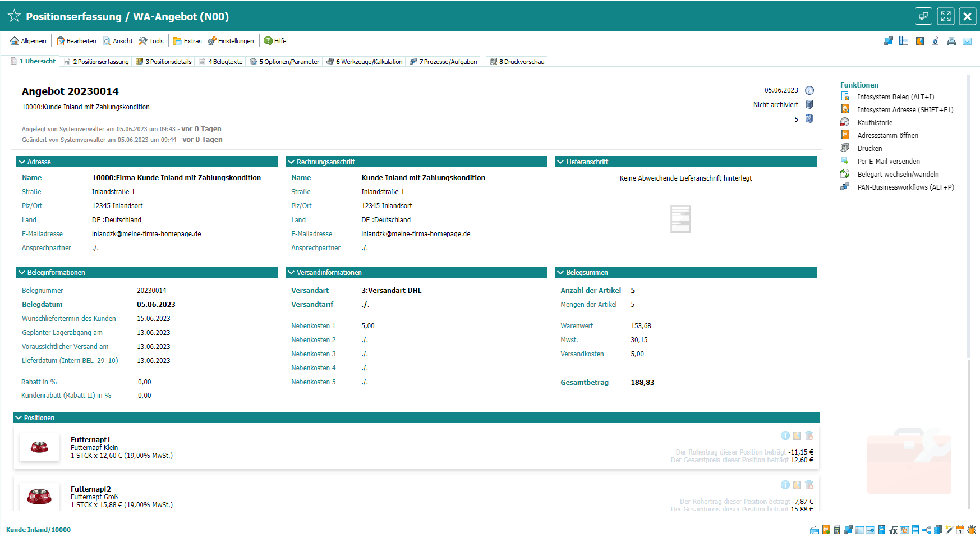The width and height of the screenshot is (980, 537).
Task: Click the envelope icon in the top toolbar
Action: click(967, 41)
